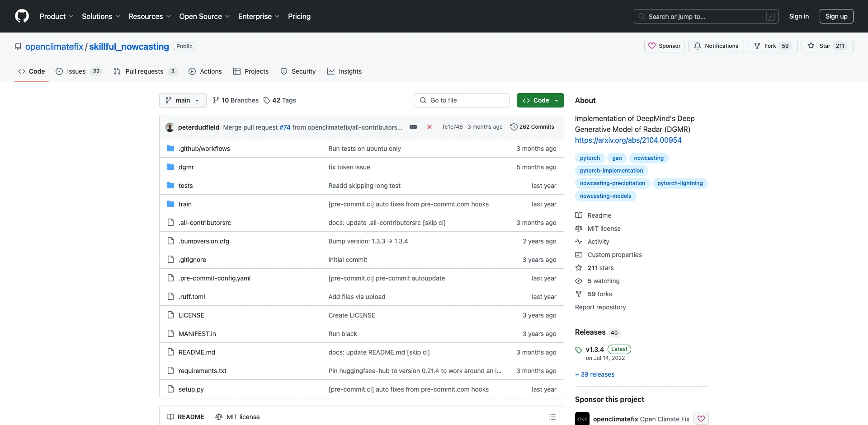Click the file icon for setup.py
This screenshot has width=868, height=425.
170,389
